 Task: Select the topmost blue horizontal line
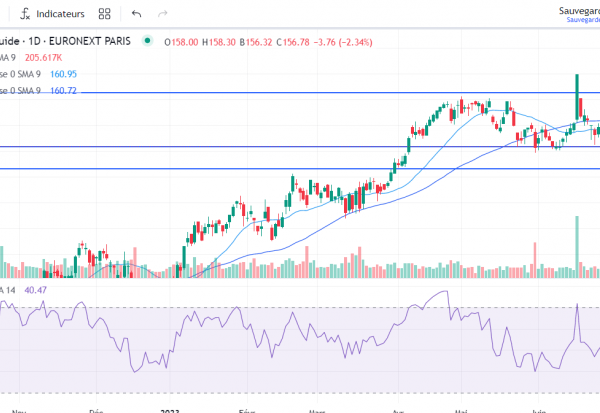click(300, 93)
